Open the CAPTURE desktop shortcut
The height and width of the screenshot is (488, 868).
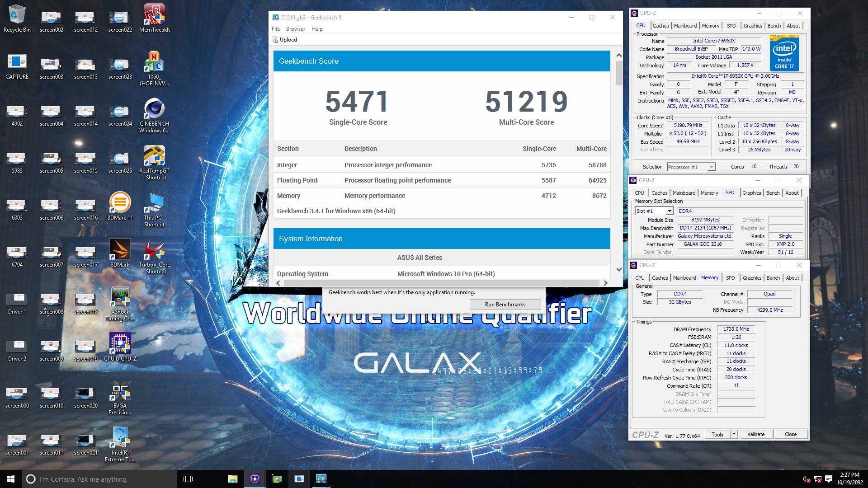pyautogui.click(x=17, y=66)
